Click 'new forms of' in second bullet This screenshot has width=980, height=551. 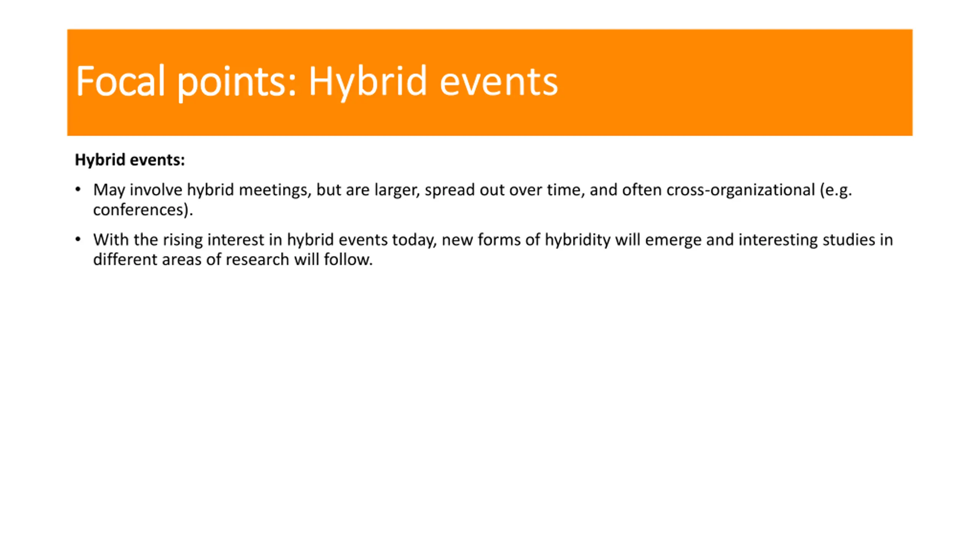coord(491,240)
